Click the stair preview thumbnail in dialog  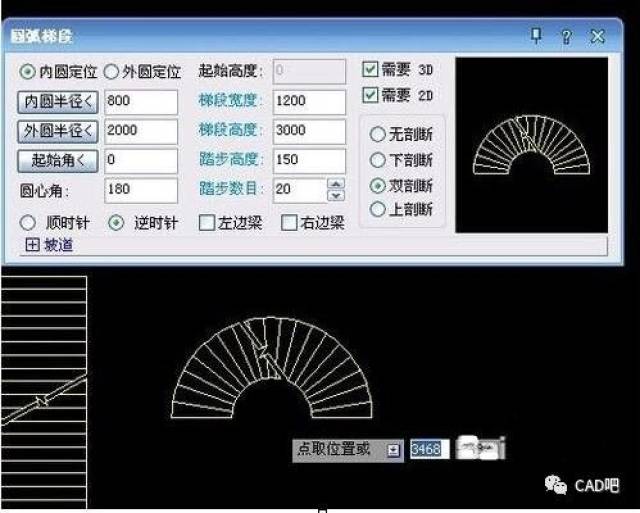531,145
